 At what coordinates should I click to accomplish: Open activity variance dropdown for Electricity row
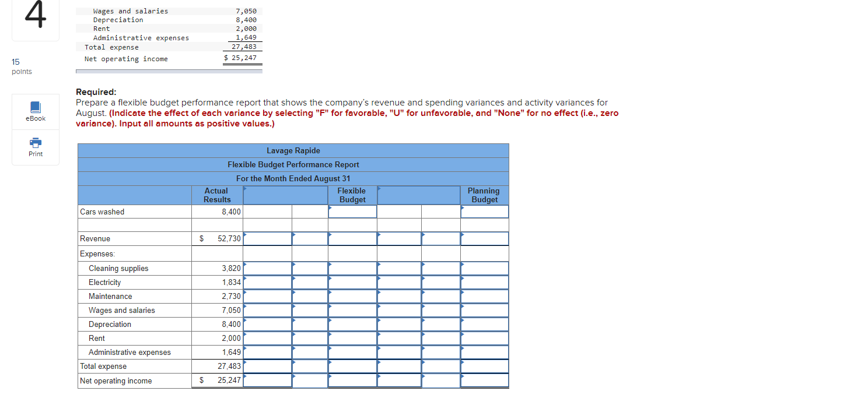coord(400,282)
